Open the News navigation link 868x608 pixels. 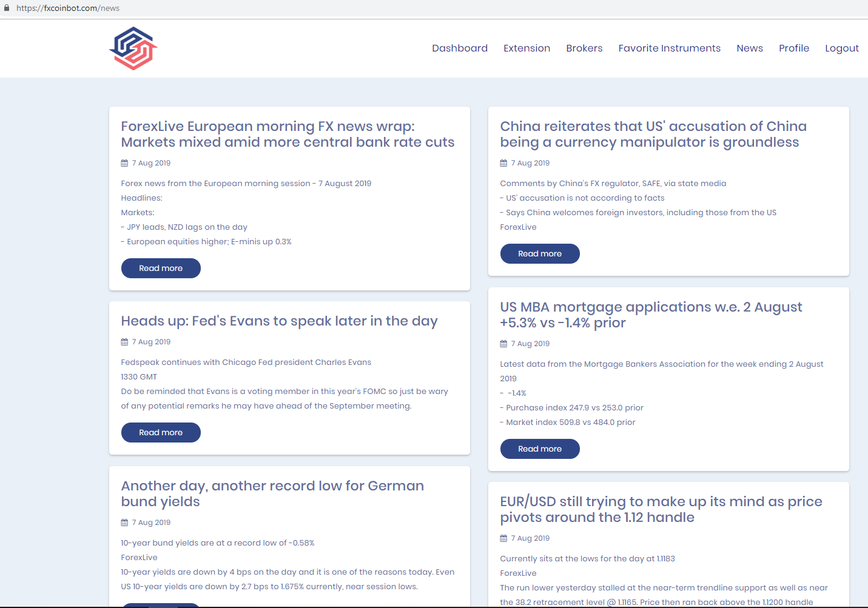[750, 48]
